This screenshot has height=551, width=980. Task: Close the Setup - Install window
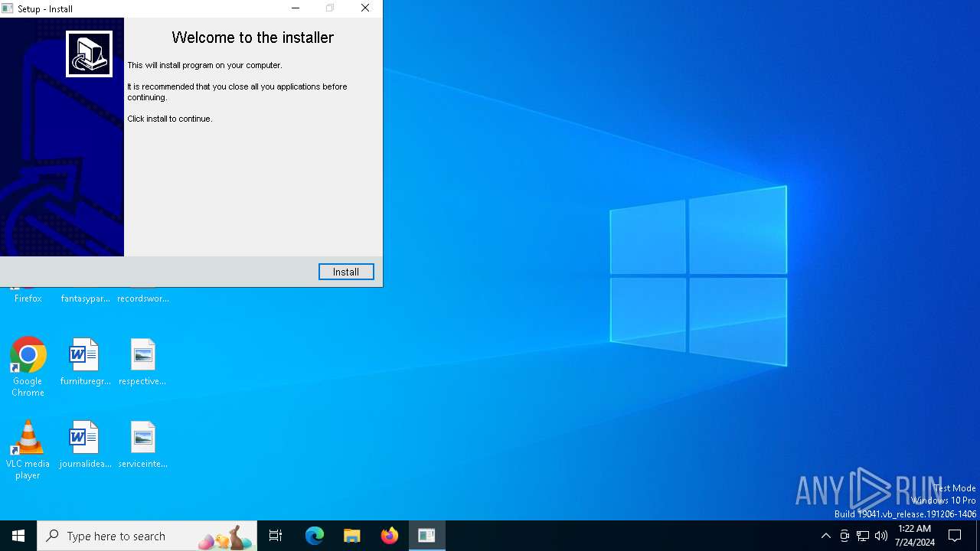[365, 8]
